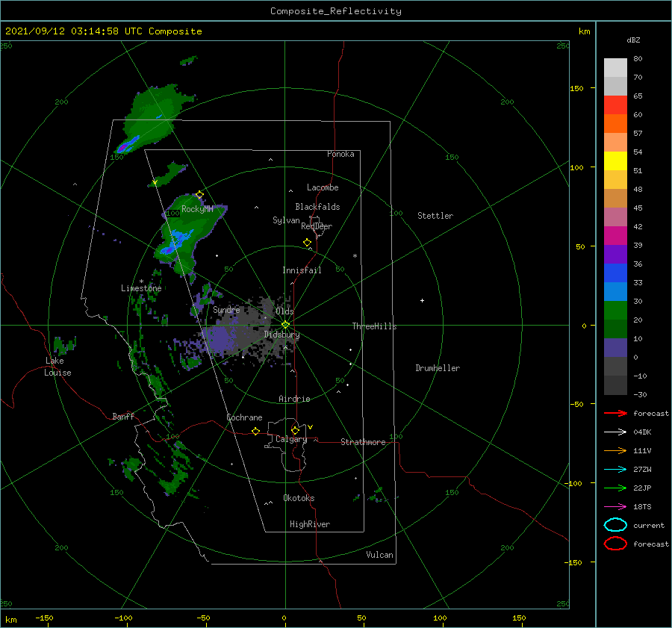Select the magenta dBZ legend swatch
This screenshot has width=672, height=628.
(615, 235)
